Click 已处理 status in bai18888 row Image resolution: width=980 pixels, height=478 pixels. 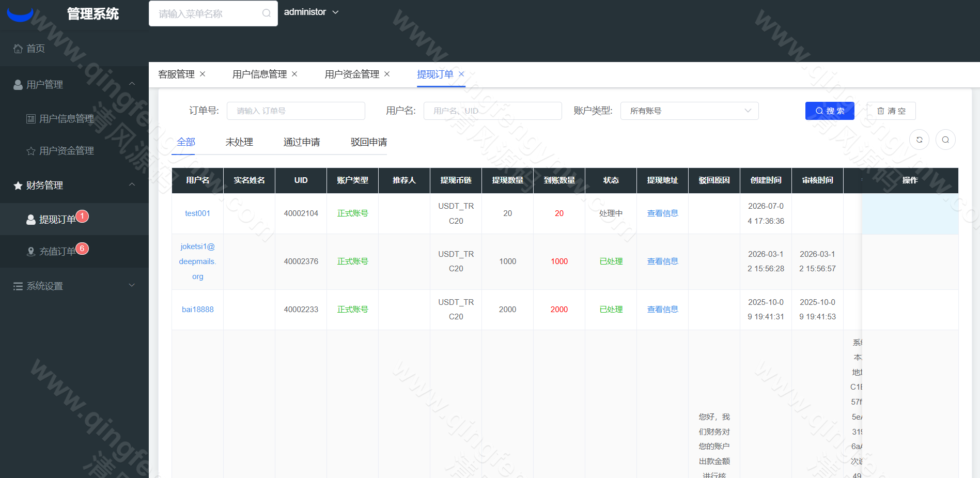click(611, 310)
